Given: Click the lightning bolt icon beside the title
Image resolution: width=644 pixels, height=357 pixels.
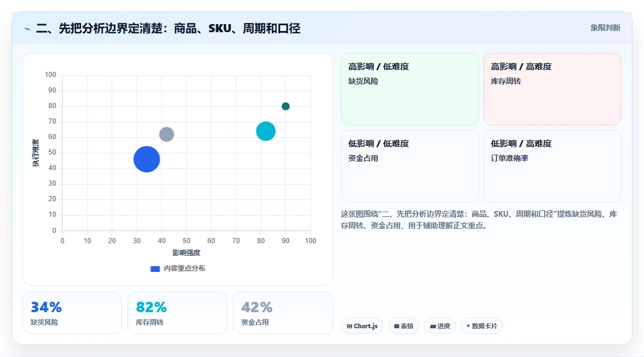Looking at the screenshot, I should [x=28, y=29].
